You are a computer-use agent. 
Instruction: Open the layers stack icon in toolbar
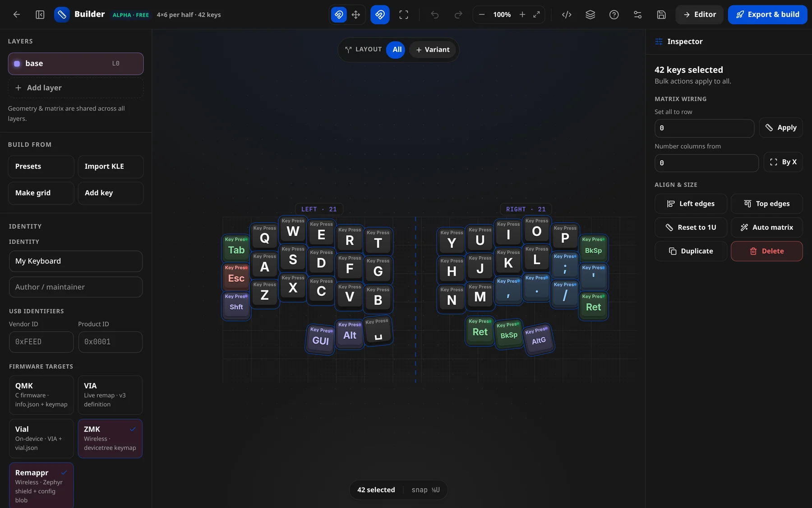[590, 14]
